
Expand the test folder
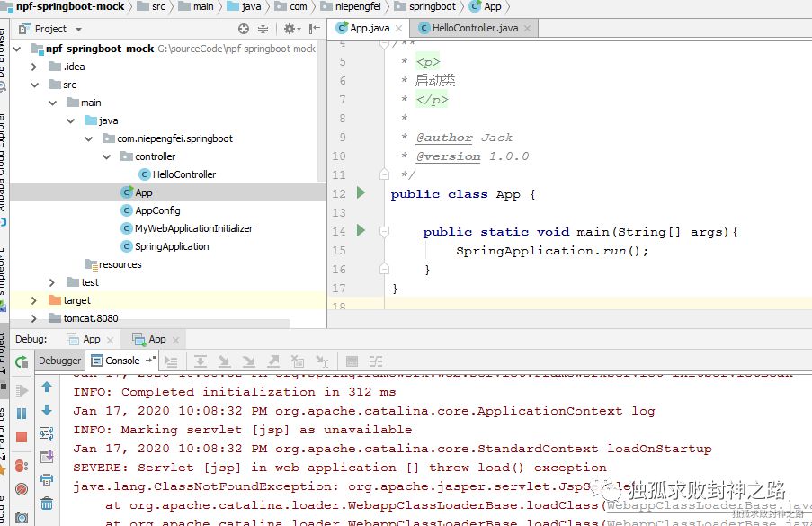tap(52, 282)
